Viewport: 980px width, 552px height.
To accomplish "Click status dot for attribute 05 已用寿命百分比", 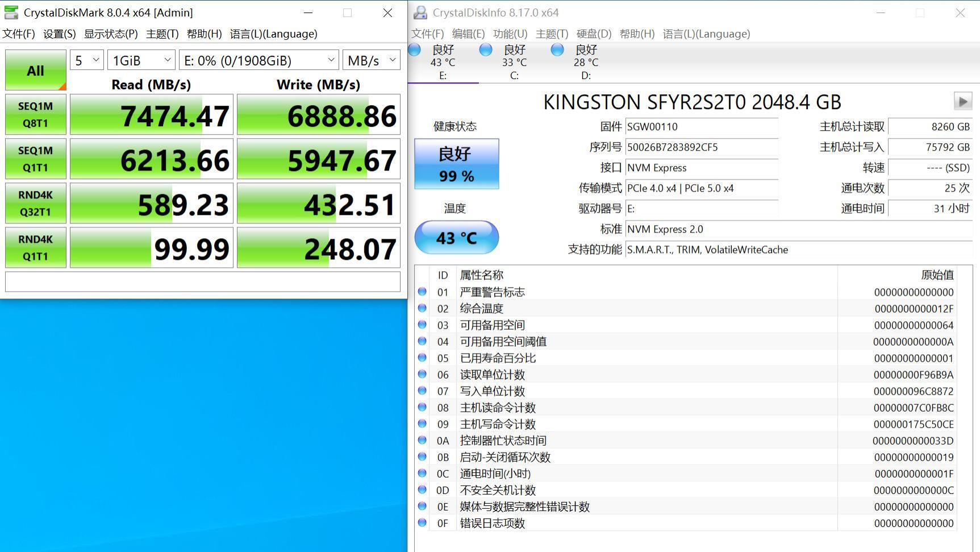I will pyautogui.click(x=422, y=358).
